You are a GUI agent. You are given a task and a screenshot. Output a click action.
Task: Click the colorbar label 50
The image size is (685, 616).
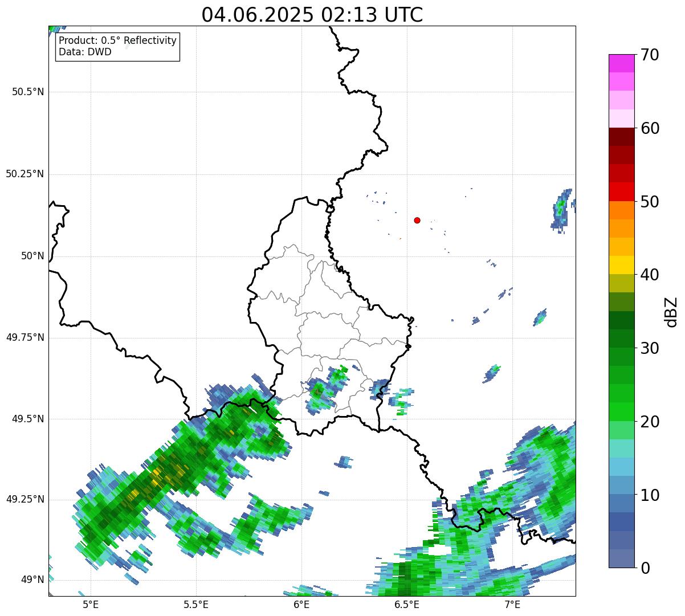pos(650,202)
